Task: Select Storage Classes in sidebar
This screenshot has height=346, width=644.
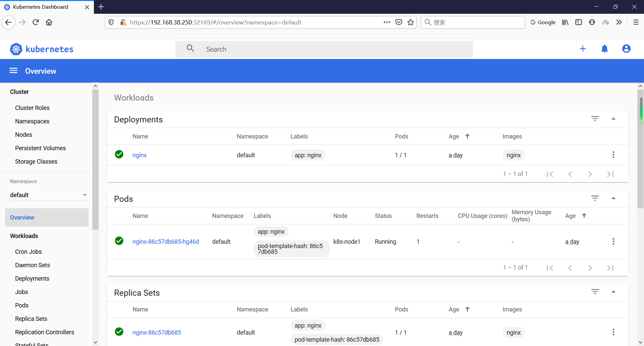Action: (x=36, y=161)
